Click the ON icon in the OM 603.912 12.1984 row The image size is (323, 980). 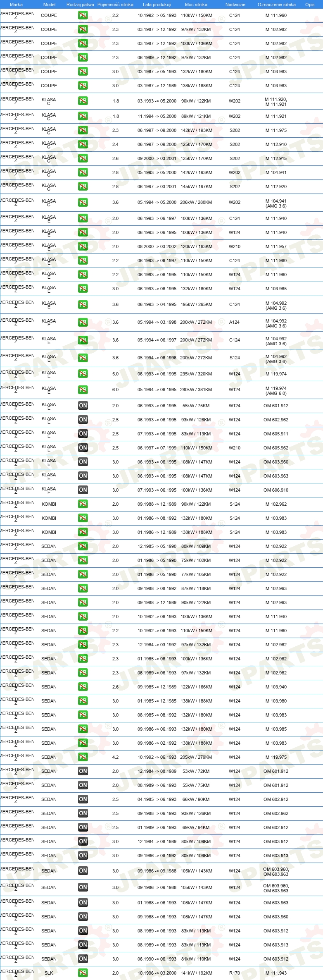[x=83, y=841]
